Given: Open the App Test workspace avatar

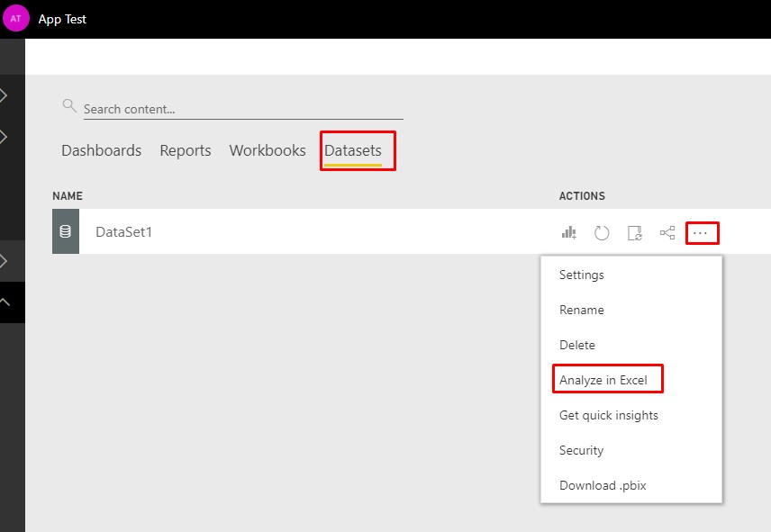Looking at the screenshot, I should pos(15,18).
